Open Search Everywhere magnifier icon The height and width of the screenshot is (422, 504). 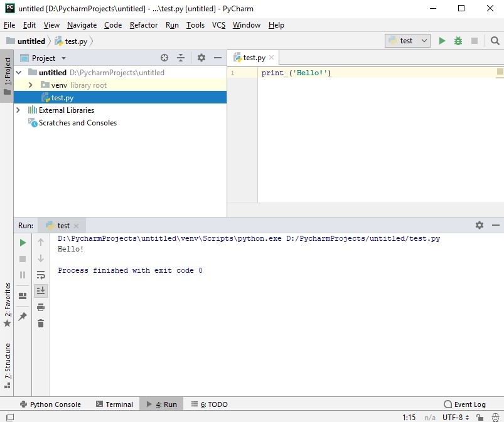pyautogui.click(x=495, y=41)
